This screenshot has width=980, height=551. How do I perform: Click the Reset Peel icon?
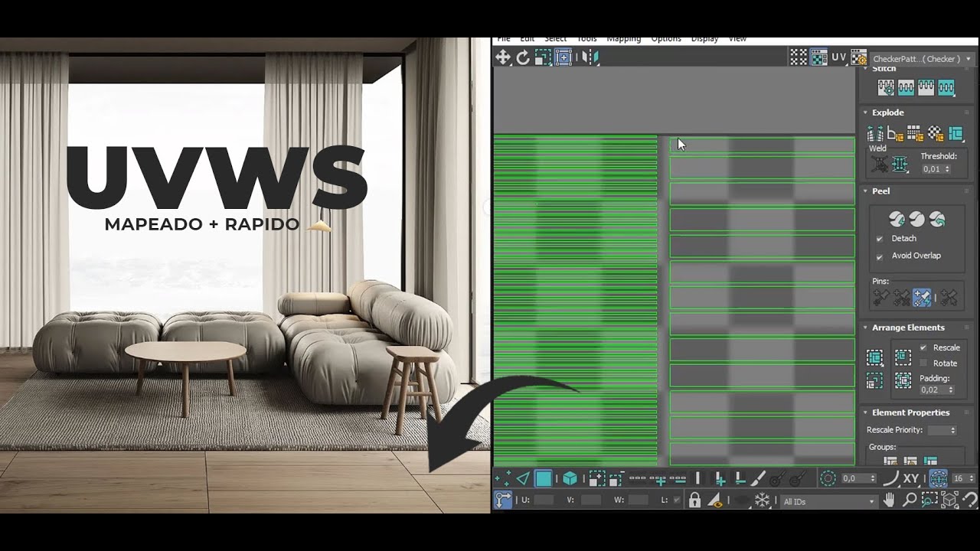(x=937, y=220)
